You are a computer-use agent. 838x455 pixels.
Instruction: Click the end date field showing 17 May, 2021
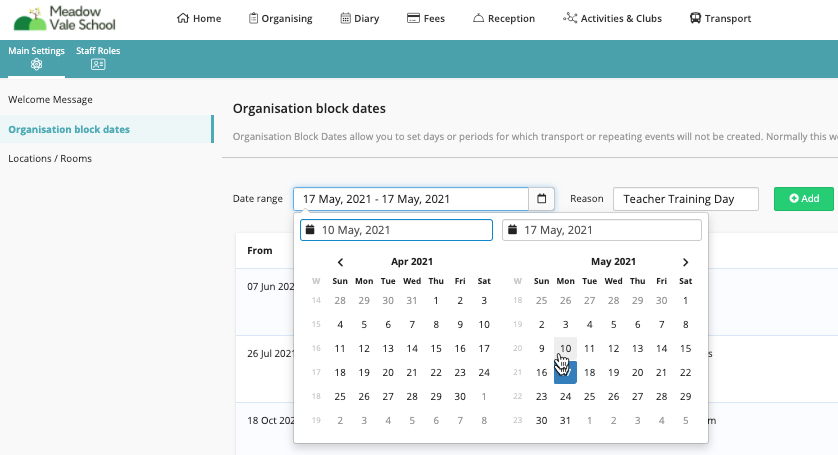click(x=602, y=230)
